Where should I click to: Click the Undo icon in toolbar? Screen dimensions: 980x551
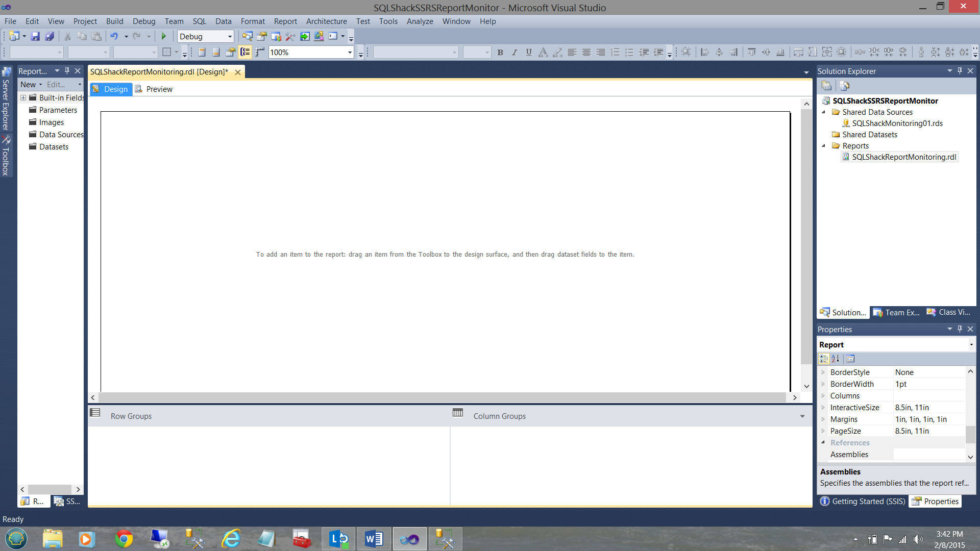(114, 36)
